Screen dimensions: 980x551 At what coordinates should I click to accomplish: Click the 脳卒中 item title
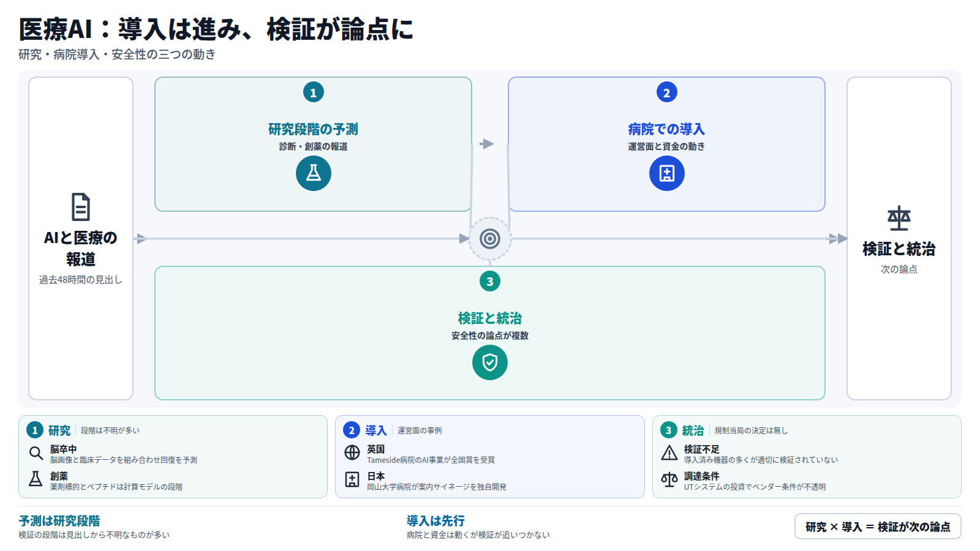click(x=64, y=449)
